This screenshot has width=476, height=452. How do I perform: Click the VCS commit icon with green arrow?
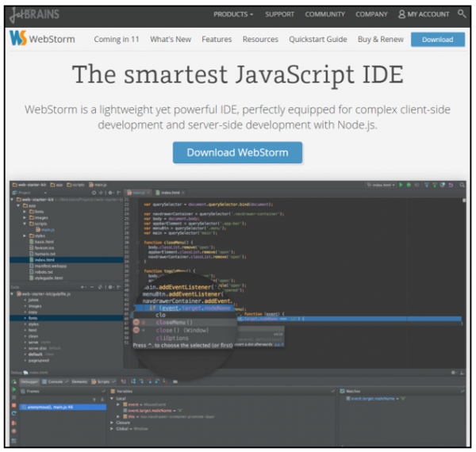point(435,185)
